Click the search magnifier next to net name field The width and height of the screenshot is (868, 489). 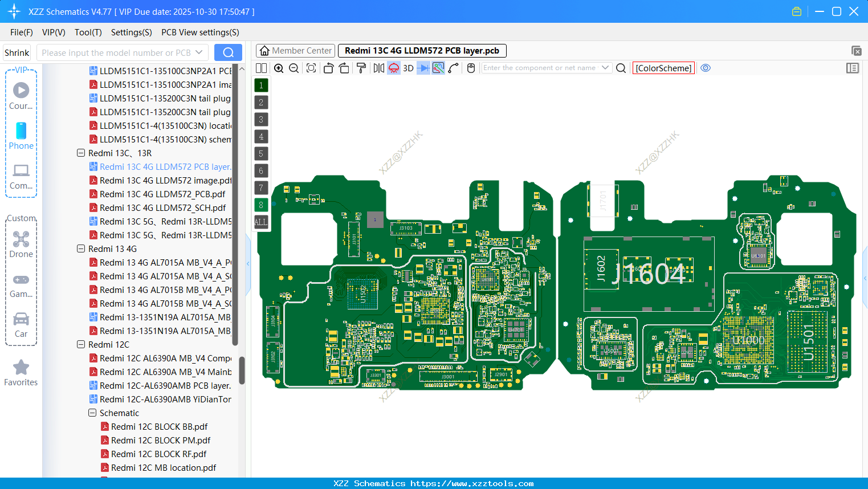[621, 68]
